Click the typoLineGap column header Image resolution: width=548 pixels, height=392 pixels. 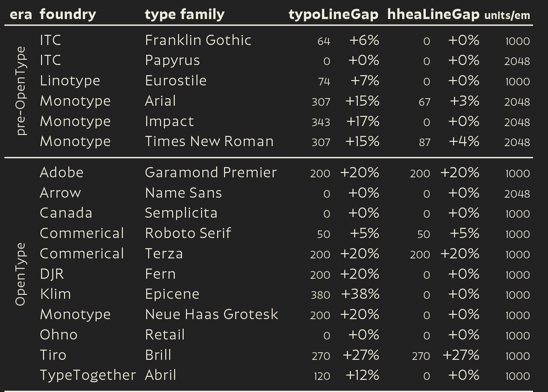[333, 15]
